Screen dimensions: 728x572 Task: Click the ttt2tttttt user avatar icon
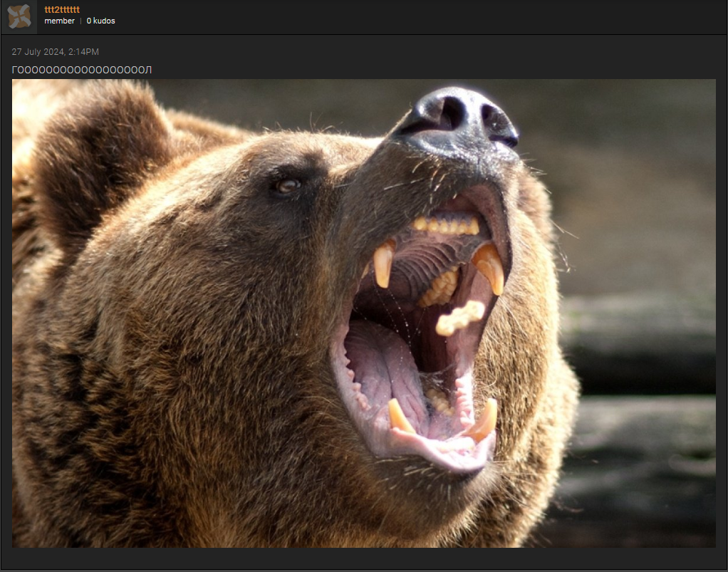coord(19,16)
